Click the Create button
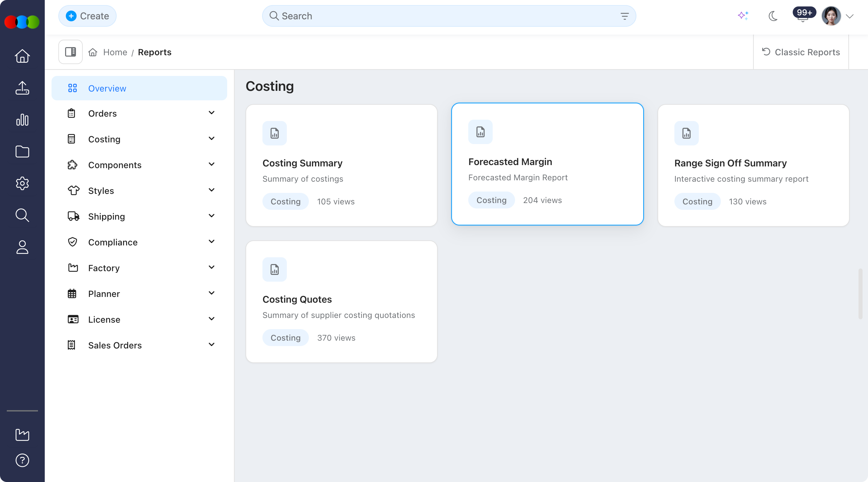This screenshot has height=482, width=868. click(x=87, y=16)
